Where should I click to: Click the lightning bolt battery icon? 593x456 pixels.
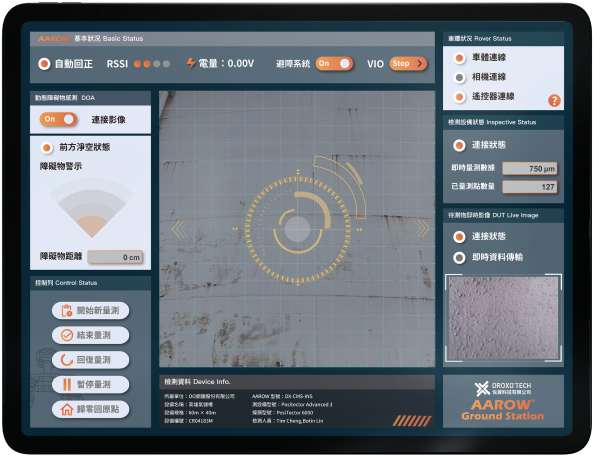(x=191, y=63)
